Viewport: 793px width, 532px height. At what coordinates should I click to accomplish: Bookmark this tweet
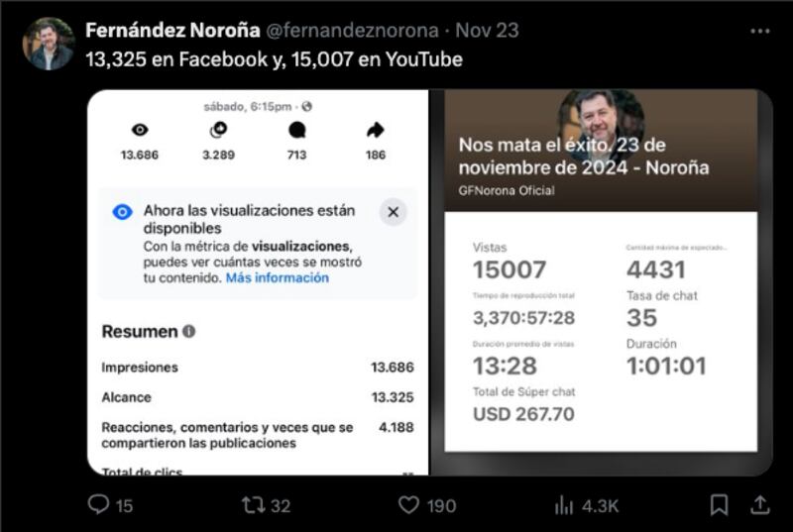(719, 504)
